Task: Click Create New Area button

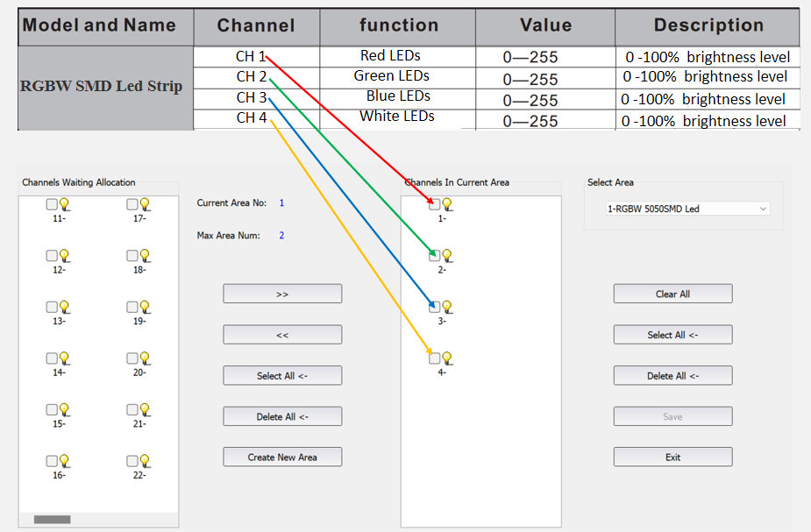Action: click(282, 457)
